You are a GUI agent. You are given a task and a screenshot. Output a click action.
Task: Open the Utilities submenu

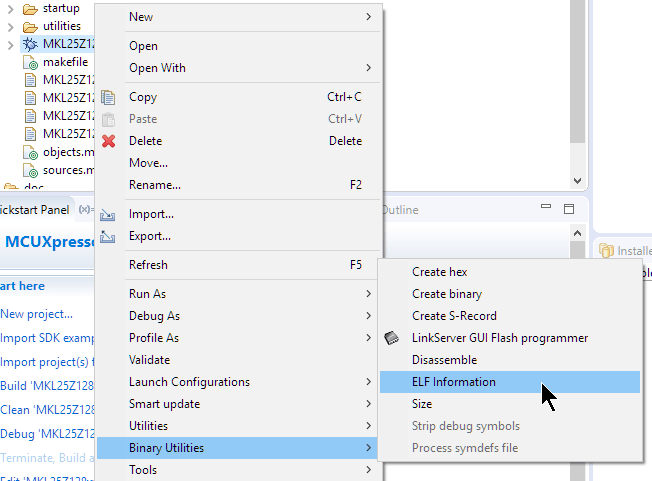(x=238, y=426)
